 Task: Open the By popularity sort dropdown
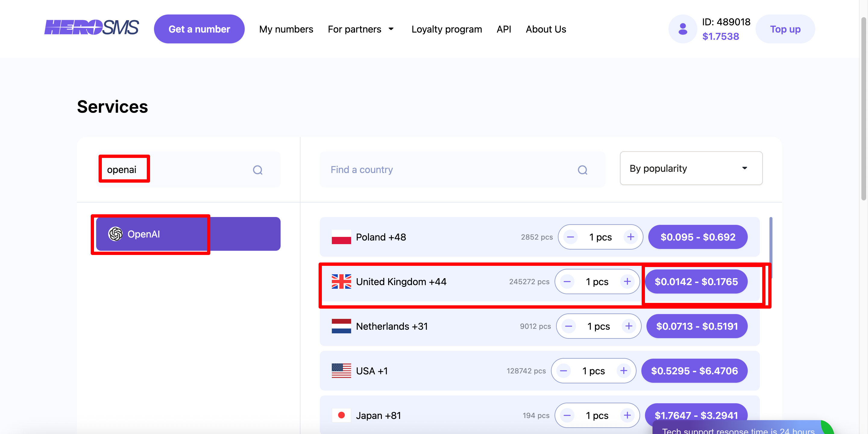point(691,168)
